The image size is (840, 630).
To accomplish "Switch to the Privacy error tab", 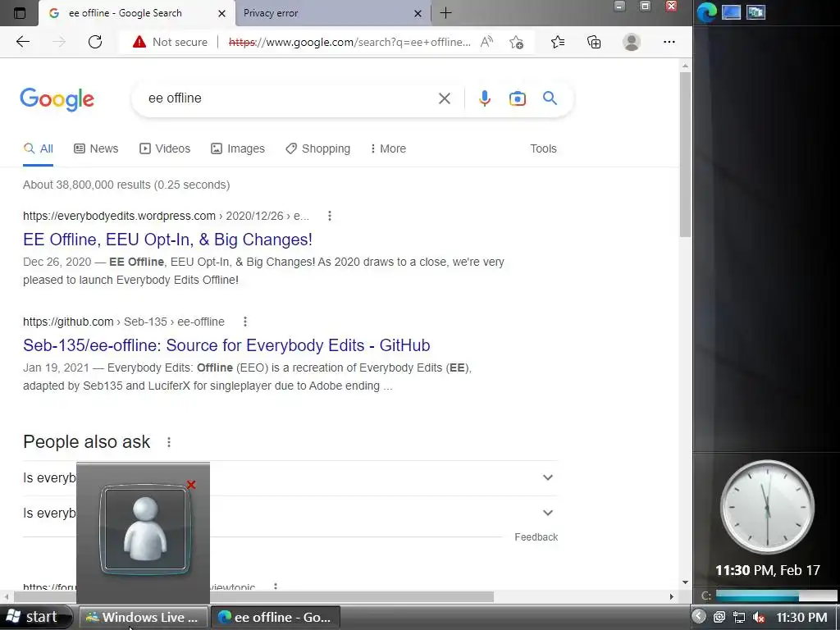I will pyautogui.click(x=332, y=13).
